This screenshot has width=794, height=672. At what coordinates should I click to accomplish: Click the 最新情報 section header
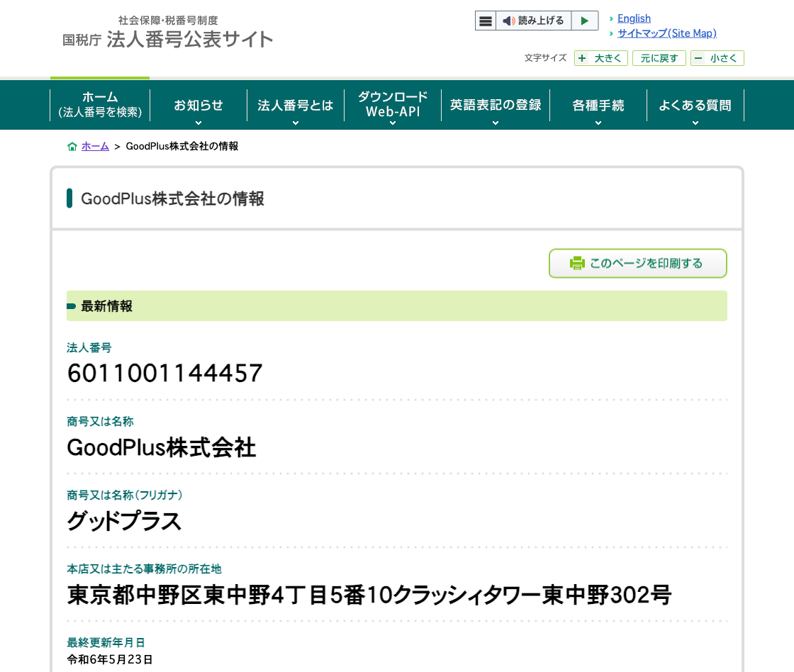point(397,306)
